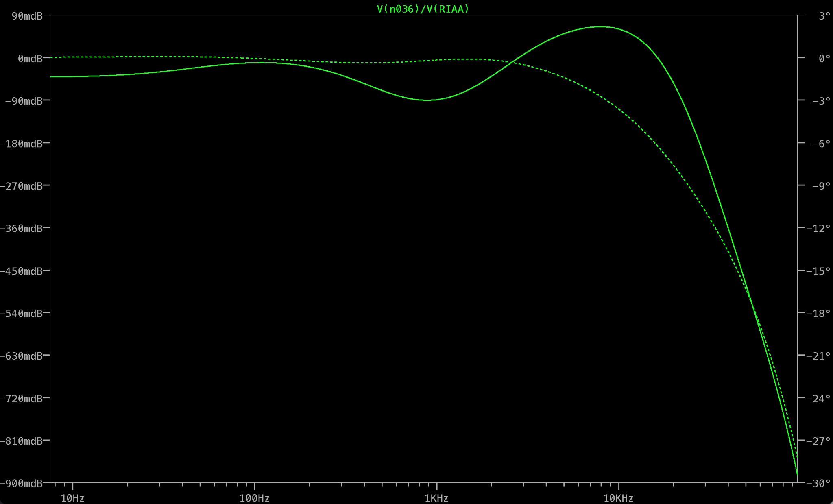Click the 3° phase axis label
Viewport: 833px width, 504px height.
point(824,16)
